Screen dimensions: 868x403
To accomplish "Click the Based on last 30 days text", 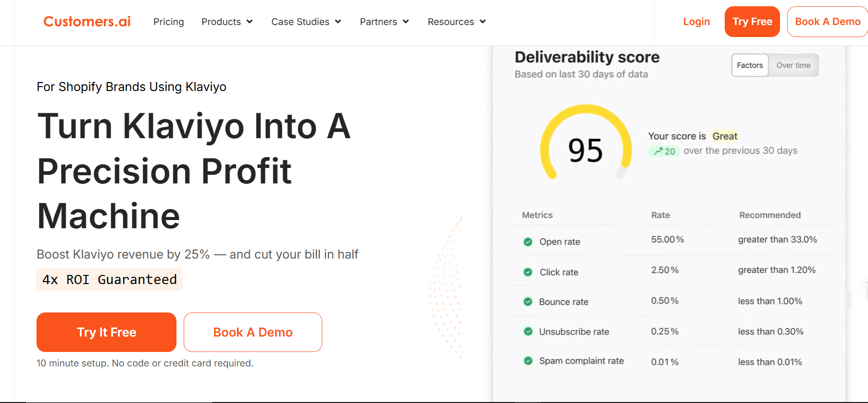I will coord(581,74).
